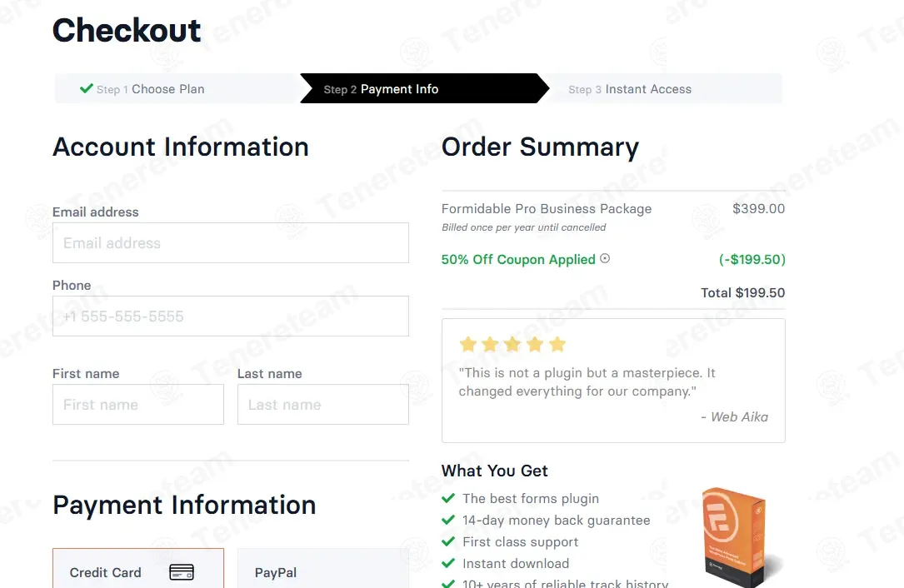The image size is (904, 588).
Task: Click the green checkmark beside Step 1
Action: [x=87, y=88]
